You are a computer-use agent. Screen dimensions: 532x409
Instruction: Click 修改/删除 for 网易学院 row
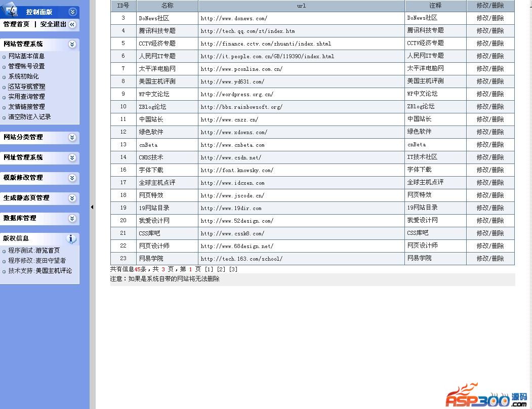point(490,258)
